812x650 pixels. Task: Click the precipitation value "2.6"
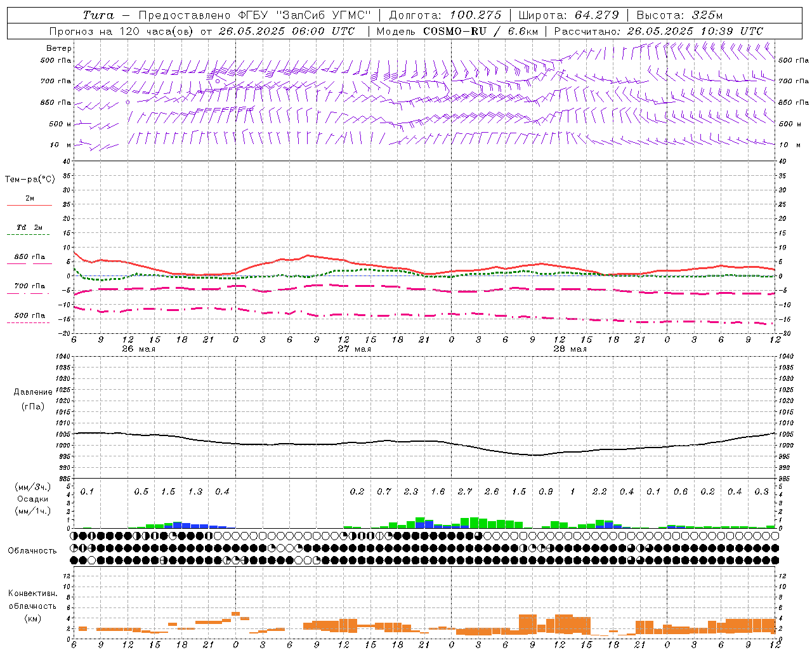click(492, 492)
